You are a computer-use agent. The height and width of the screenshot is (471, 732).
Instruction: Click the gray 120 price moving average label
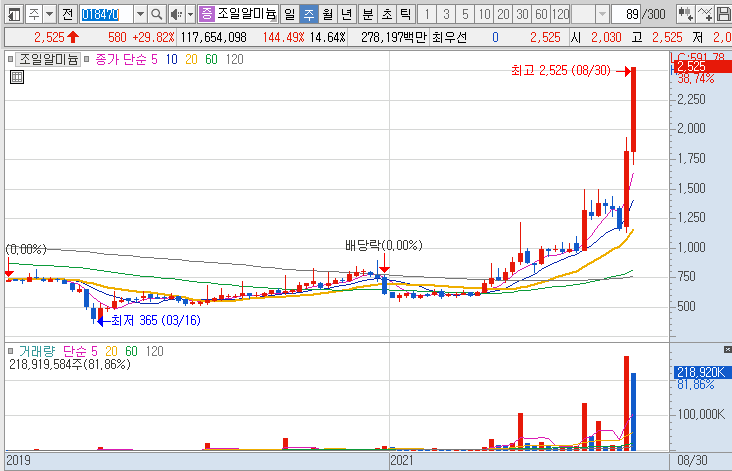(x=234, y=59)
